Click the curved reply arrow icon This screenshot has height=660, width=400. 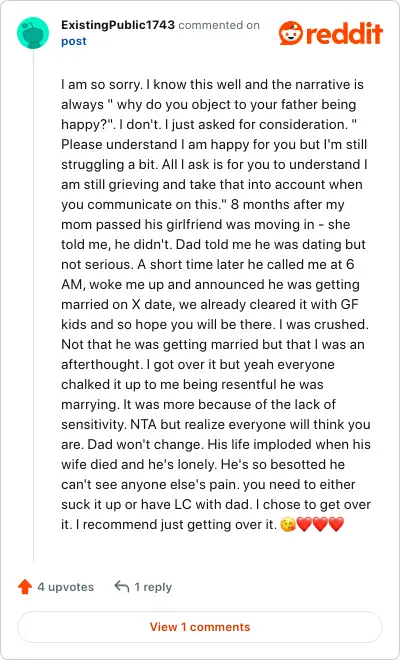tap(122, 586)
